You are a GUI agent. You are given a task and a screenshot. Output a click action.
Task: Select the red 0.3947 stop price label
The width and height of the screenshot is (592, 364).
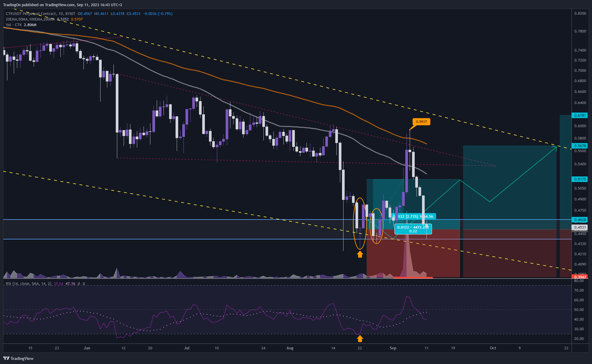coord(580,277)
